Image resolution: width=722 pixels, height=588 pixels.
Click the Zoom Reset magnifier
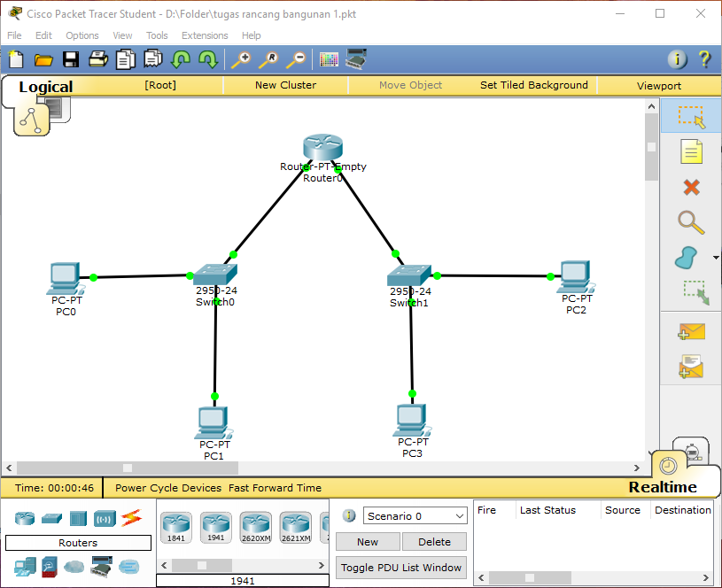coord(268,60)
